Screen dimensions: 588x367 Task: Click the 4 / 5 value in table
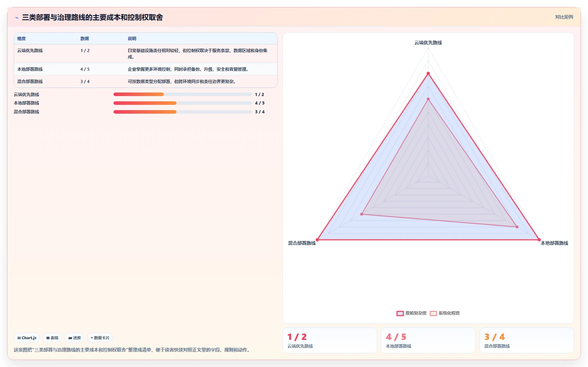pyautogui.click(x=85, y=69)
